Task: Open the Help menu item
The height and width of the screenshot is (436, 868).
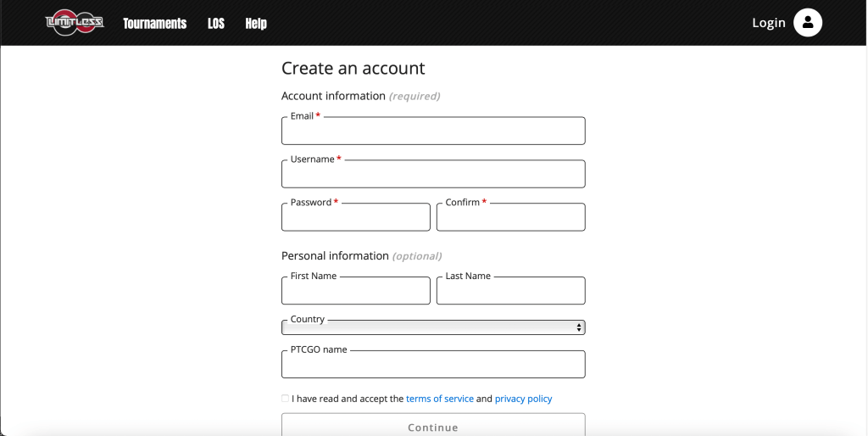Action: (256, 24)
